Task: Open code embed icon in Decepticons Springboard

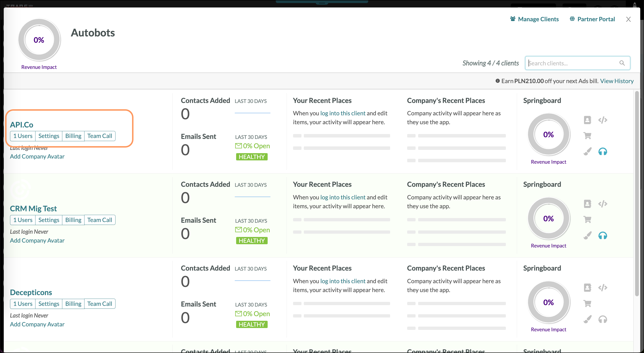Action: (x=603, y=288)
